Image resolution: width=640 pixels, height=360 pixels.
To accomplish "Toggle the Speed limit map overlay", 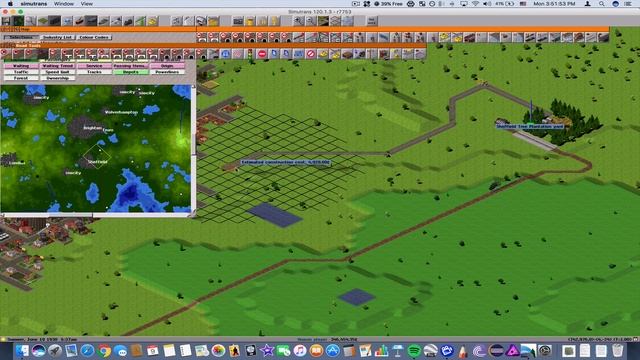I will [58, 72].
